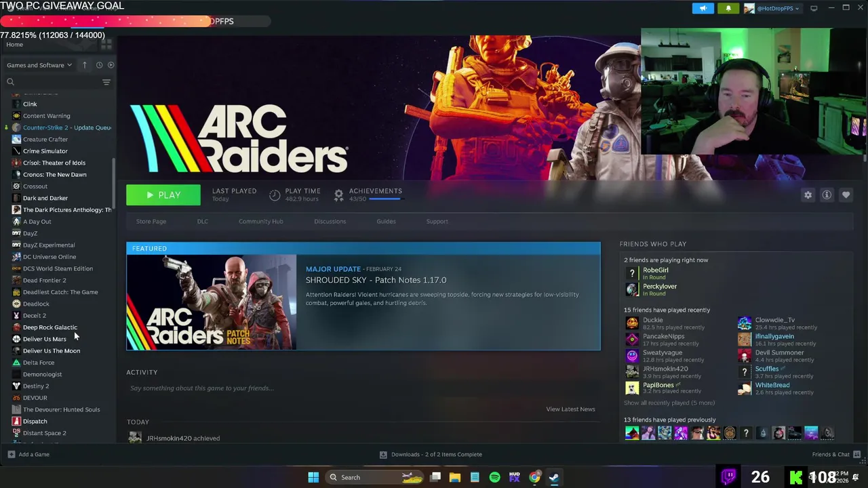This screenshot has height=488, width=868.
Task: Click The Dark Pictures Anthology icon
Action: (16, 209)
